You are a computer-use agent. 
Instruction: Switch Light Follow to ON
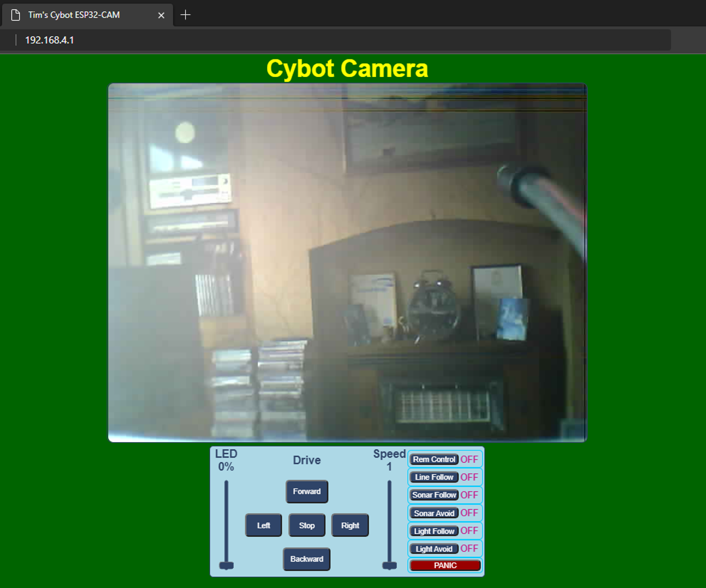click(x=434, y=530)
